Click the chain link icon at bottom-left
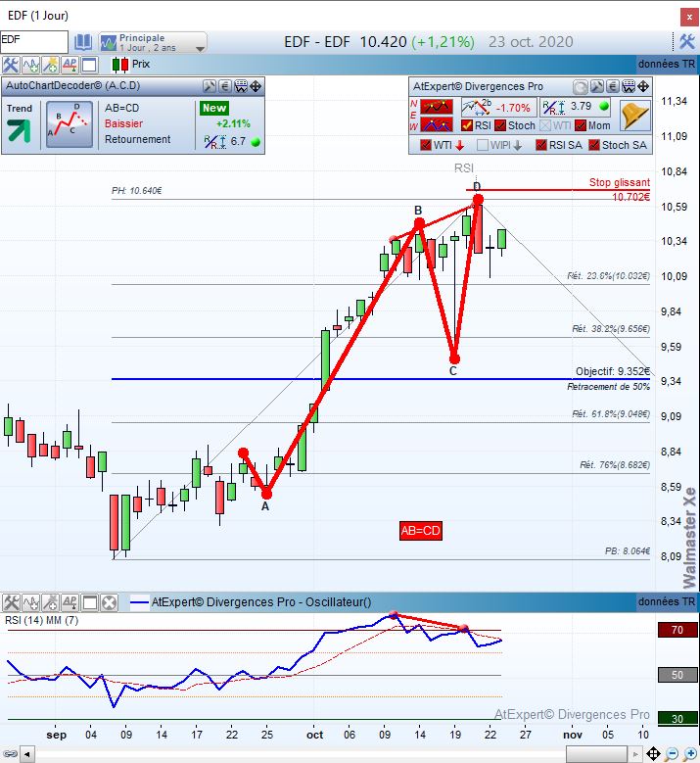The width and height of the screenshot is (700, 763). tap(10, 754)
